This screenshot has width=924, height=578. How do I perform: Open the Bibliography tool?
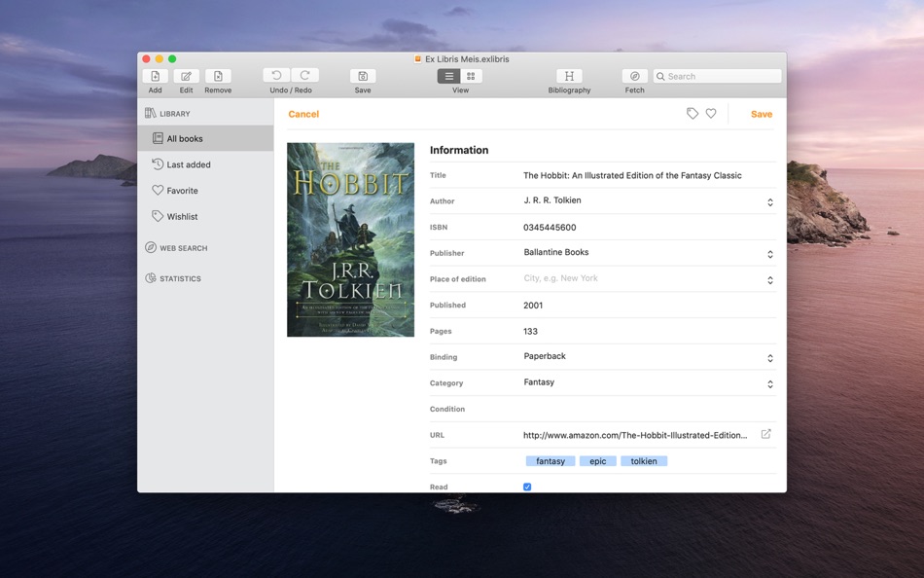coord(569,75)
